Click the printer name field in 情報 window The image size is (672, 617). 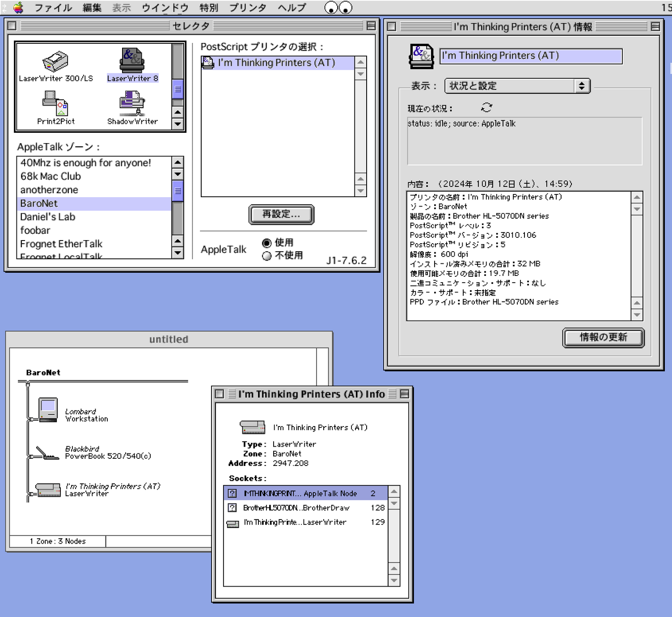coord(531,56)
